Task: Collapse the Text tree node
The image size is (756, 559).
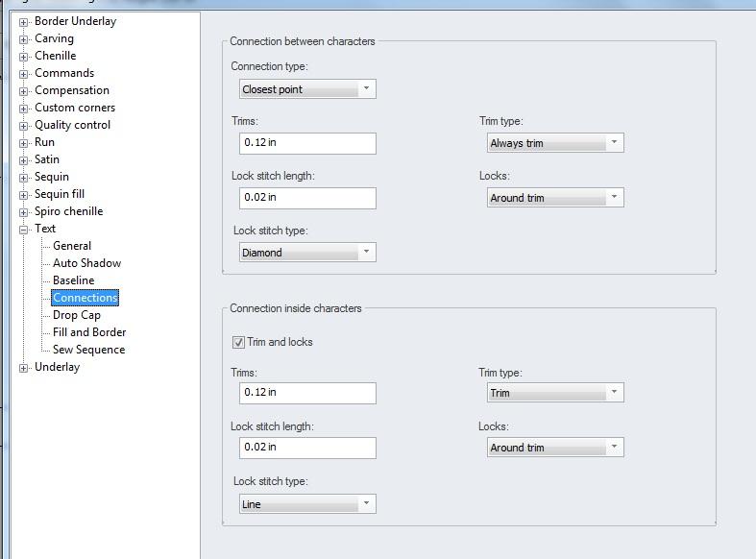Action: 24,229
